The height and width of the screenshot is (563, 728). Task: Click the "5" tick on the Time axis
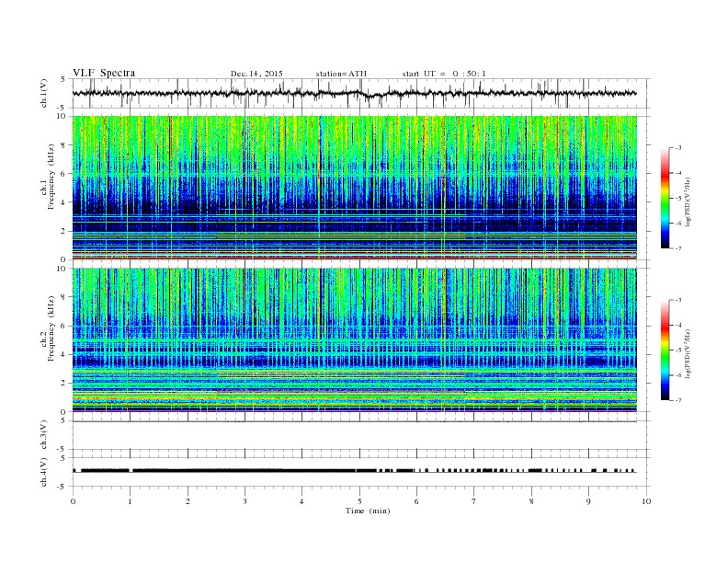pyautogui.click(x=359, y=501)
